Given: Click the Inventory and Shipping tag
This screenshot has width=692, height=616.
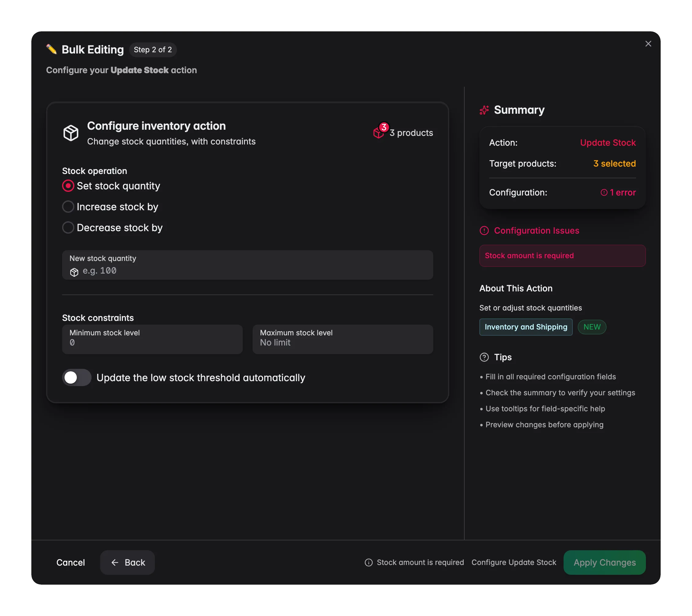Looking at the screenshot, I should point(526,327).
